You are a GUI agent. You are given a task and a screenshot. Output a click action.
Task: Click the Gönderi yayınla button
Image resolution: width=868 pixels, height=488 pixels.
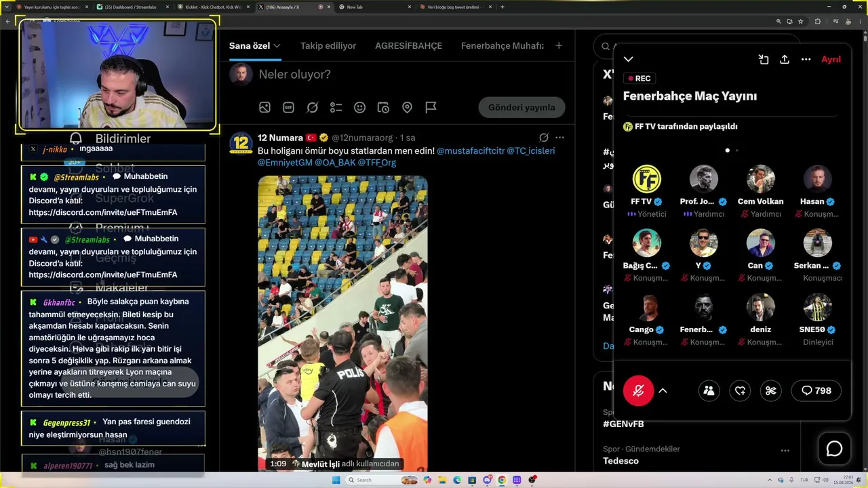pyautogui.click(x=521, y=107)
